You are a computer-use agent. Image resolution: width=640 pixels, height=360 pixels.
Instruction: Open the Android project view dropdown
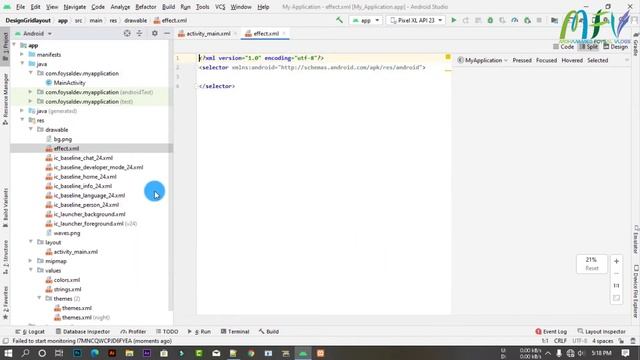pos(33,33)
